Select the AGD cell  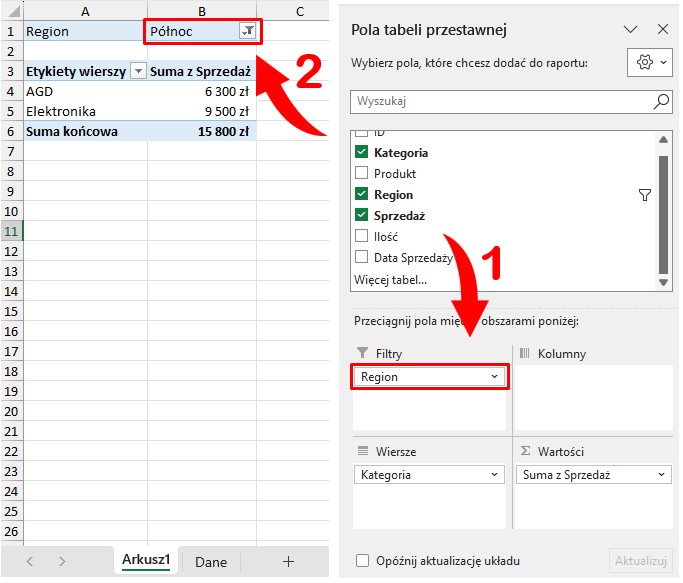click(85, 92)
